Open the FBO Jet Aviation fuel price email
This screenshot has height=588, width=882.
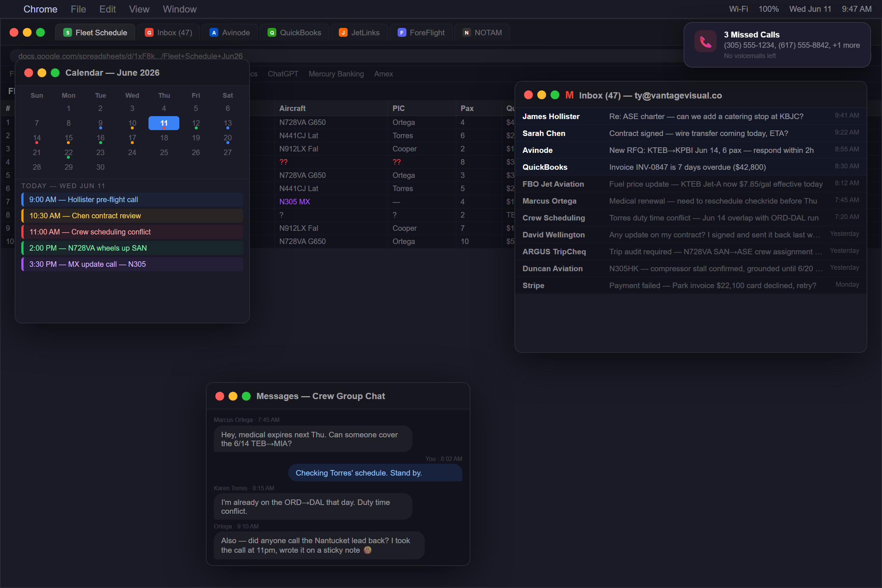click(691, 184)
